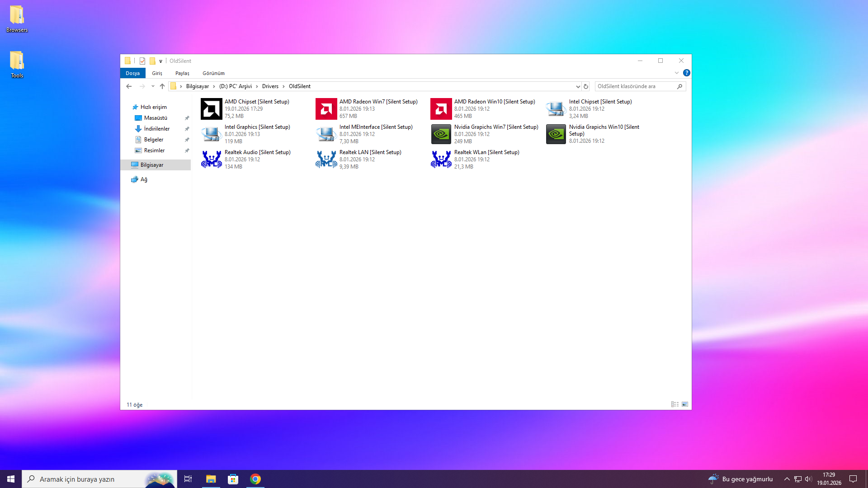Open Task View on taskbar
The height and width of the screenshot is (488, 868).
188,479
